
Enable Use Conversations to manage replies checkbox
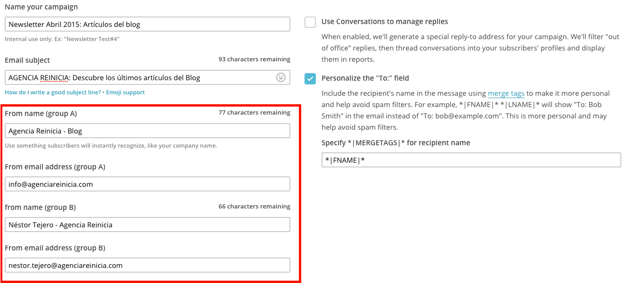tap(310, 22)
